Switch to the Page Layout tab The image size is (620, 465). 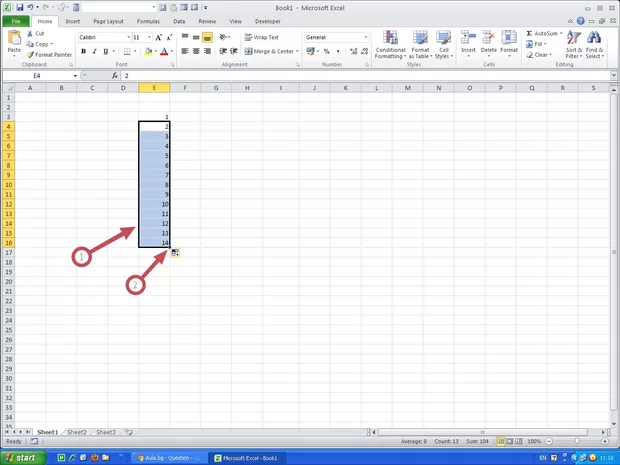tap(108, 21)
